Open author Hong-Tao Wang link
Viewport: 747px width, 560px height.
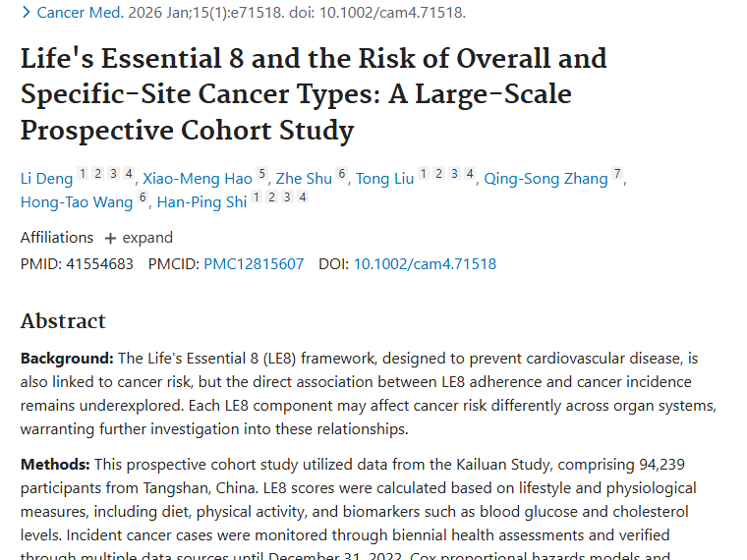coord(76,202)
